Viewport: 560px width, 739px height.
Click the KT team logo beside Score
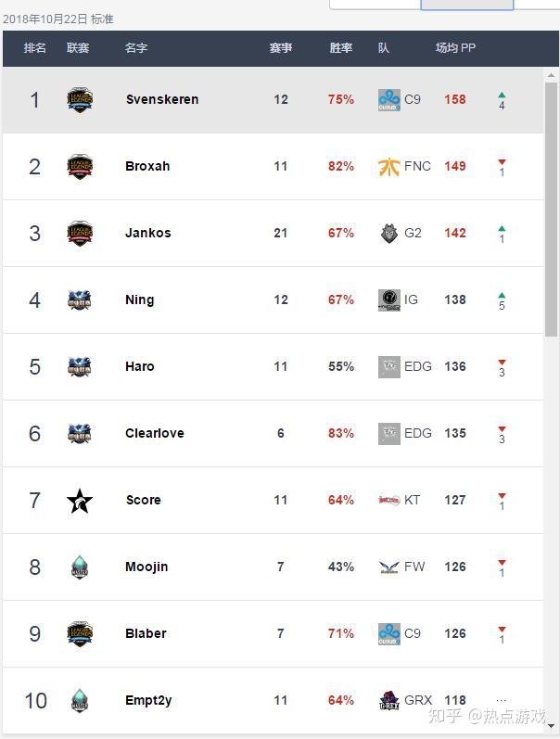388,500
